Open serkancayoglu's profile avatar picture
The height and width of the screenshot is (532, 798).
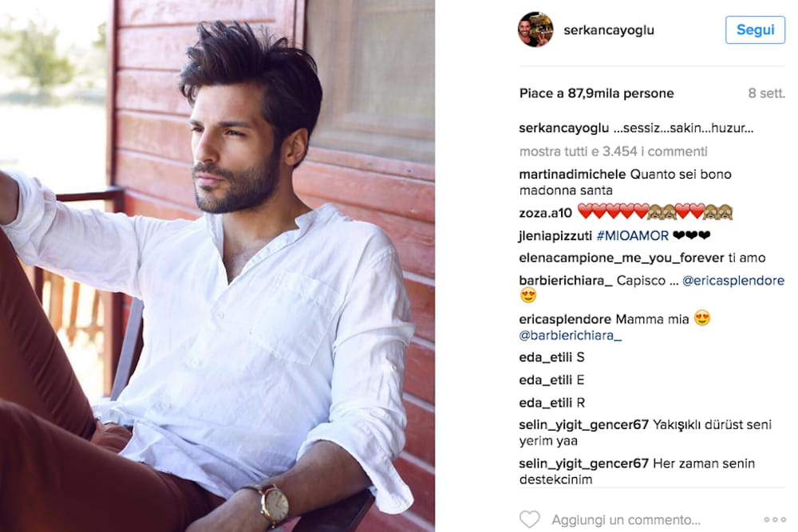click(x=535, y=30)
